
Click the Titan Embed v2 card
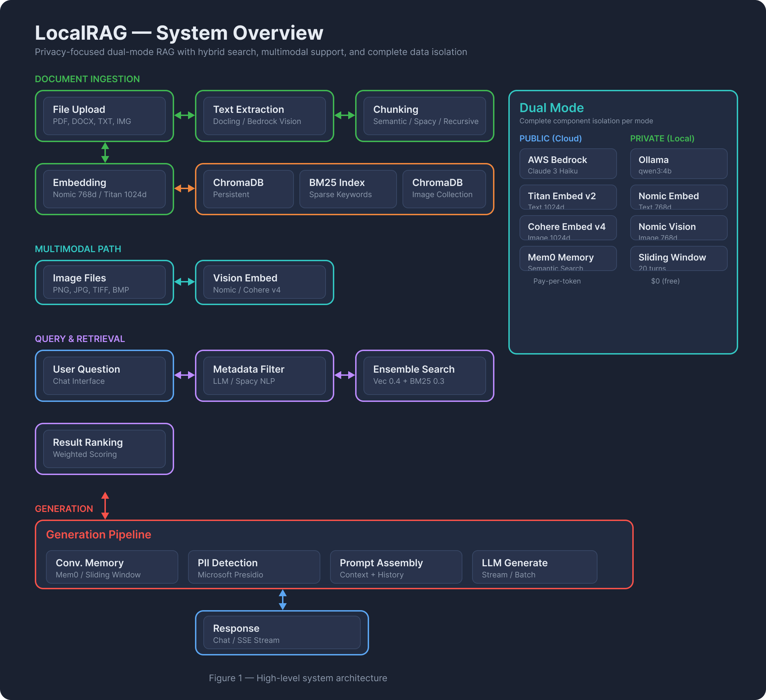[x=568, y=197]
